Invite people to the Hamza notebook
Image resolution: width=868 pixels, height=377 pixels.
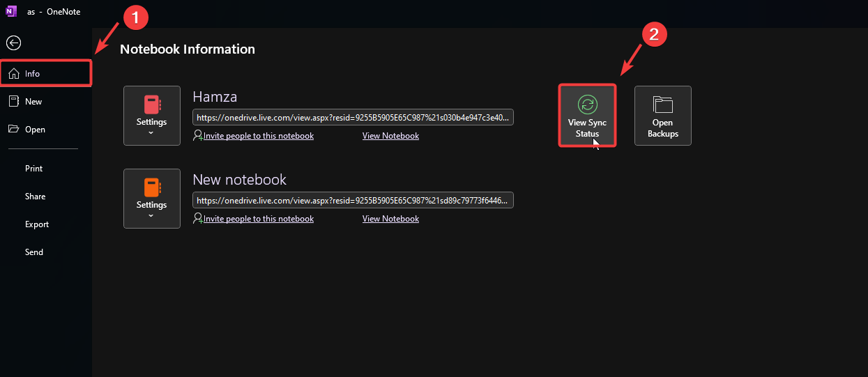point(254,136)
